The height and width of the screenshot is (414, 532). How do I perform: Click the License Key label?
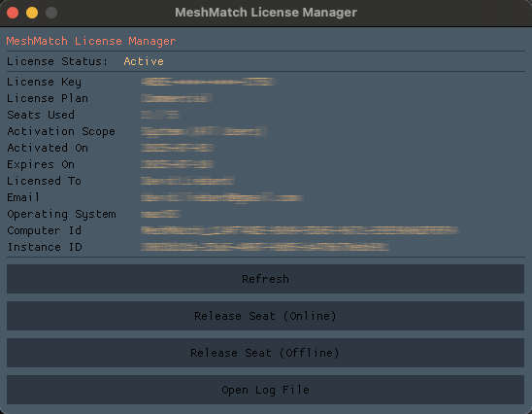[x=44, y=82]
